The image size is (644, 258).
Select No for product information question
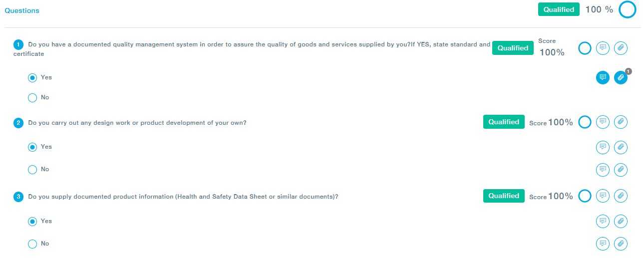pos(32,244)
